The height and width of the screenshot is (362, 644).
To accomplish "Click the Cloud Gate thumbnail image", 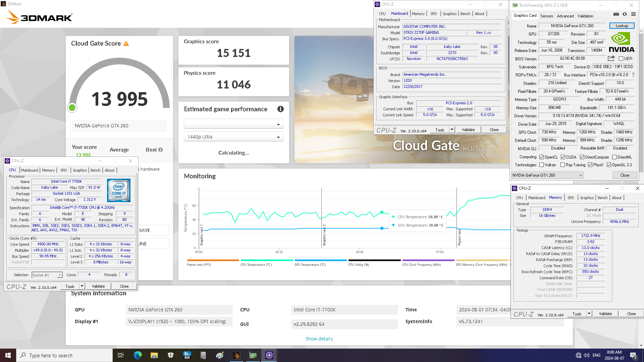I will tap(402, 100).
